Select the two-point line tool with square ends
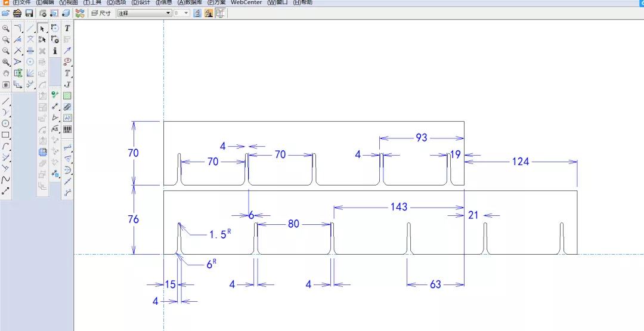The image size is (644, 331). point(6,191)
